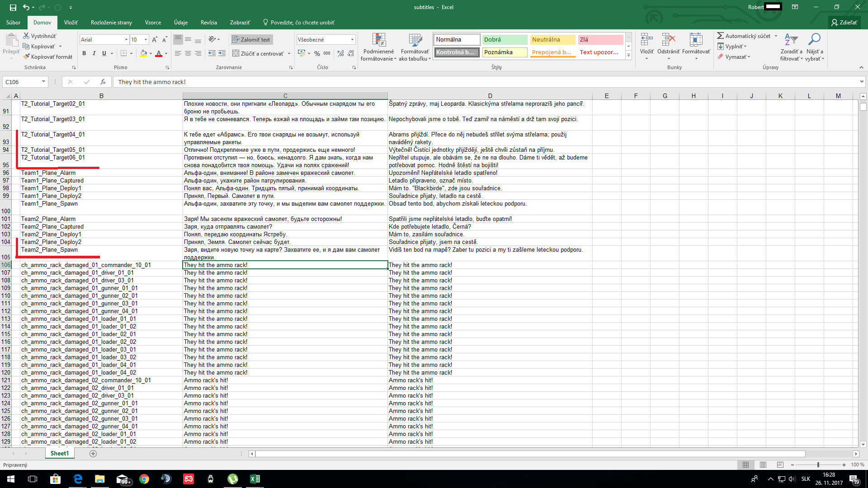Open Windows Start menu
This screenshot has width=868, height=488.
[11, 479]
